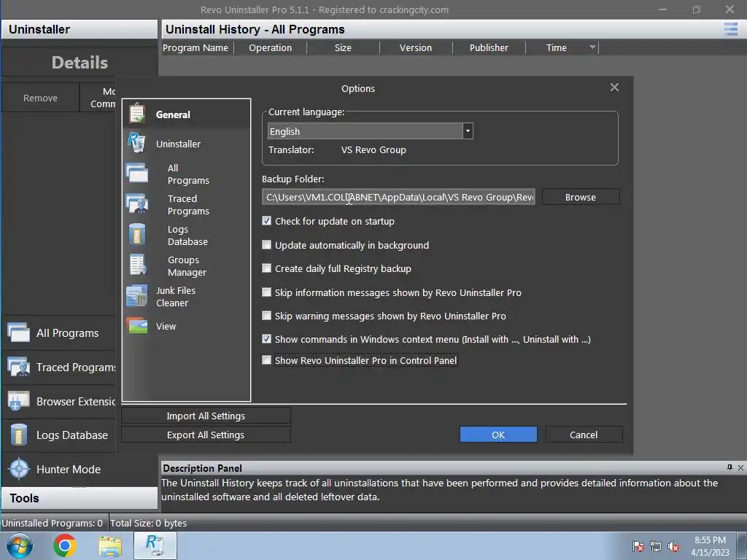Select Uninstaller in options list

pyautogui.click(x=186, y=144)
